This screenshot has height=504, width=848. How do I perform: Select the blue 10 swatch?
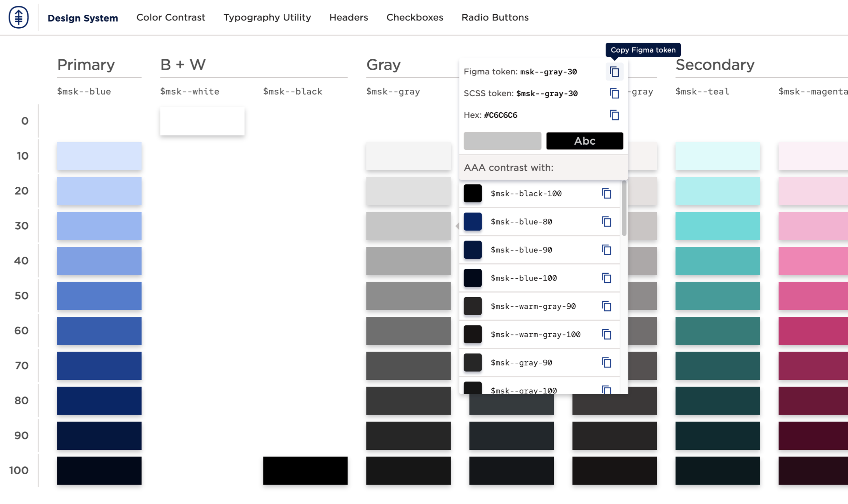click(99, 156)
